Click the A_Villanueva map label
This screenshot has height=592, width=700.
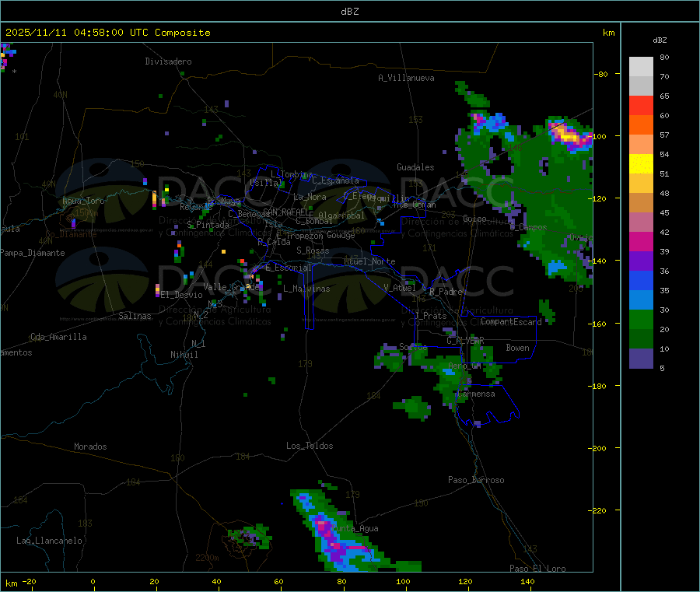406,78
